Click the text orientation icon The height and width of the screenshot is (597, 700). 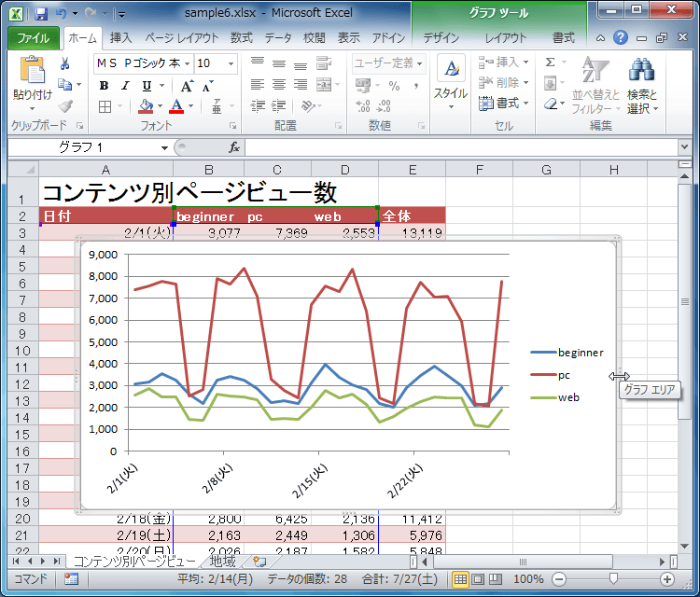[x=308, y=105]
